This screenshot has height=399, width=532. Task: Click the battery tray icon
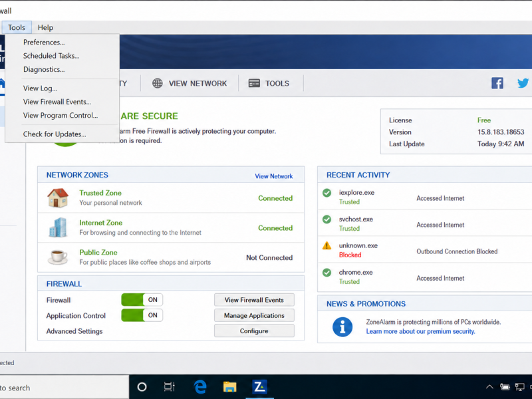click(x=505, y=387)
